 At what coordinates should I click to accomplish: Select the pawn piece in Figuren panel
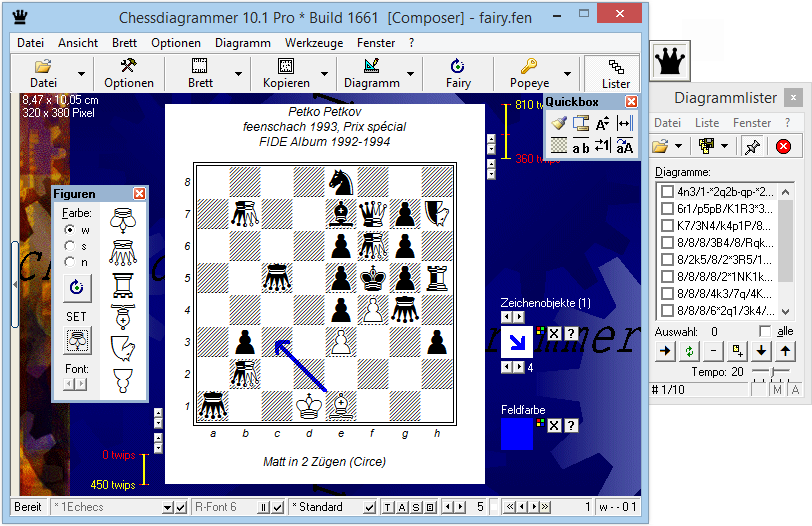pyautogui.click(x=123, y=381)
